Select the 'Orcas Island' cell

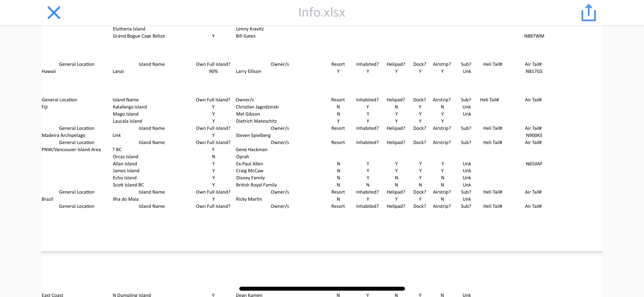point(126,157)
